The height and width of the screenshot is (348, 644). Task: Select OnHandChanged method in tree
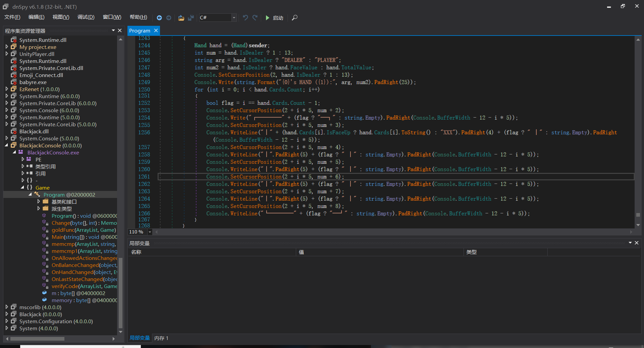[x=84, y=272]
